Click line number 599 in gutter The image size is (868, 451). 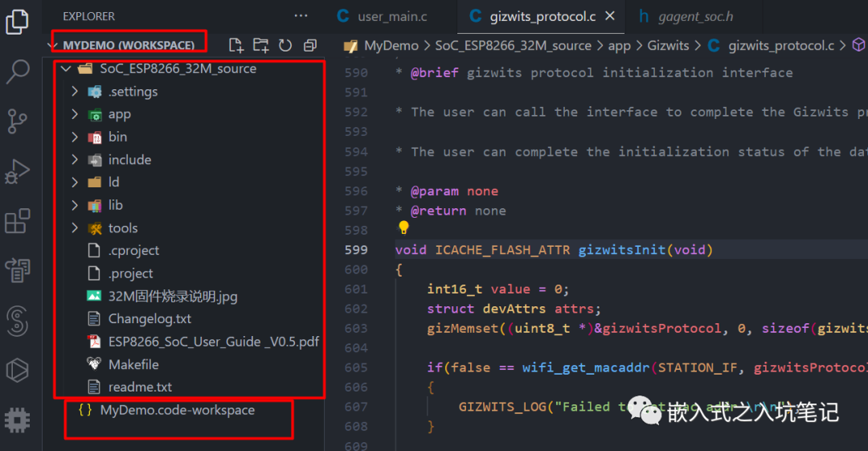coord(356,250)
